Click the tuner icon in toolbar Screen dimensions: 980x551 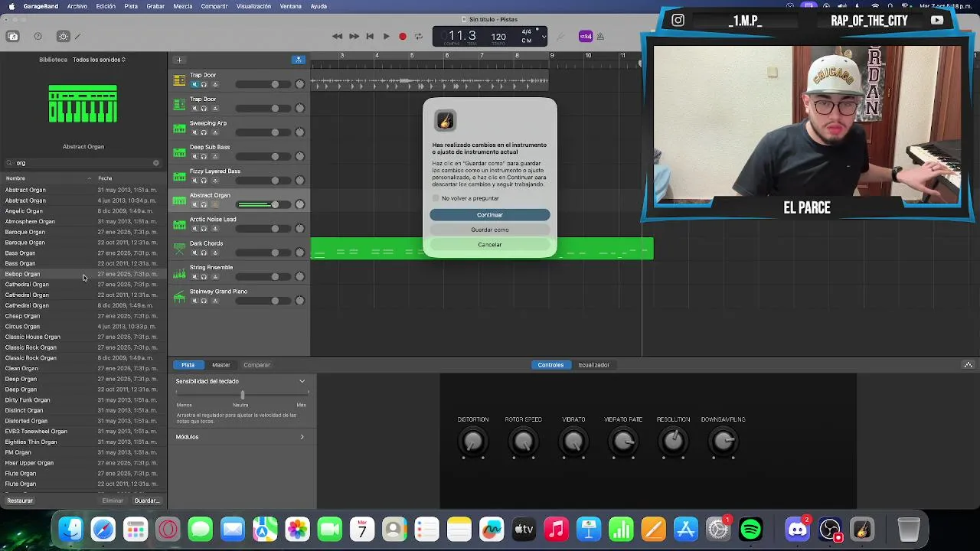click(561, 36)
